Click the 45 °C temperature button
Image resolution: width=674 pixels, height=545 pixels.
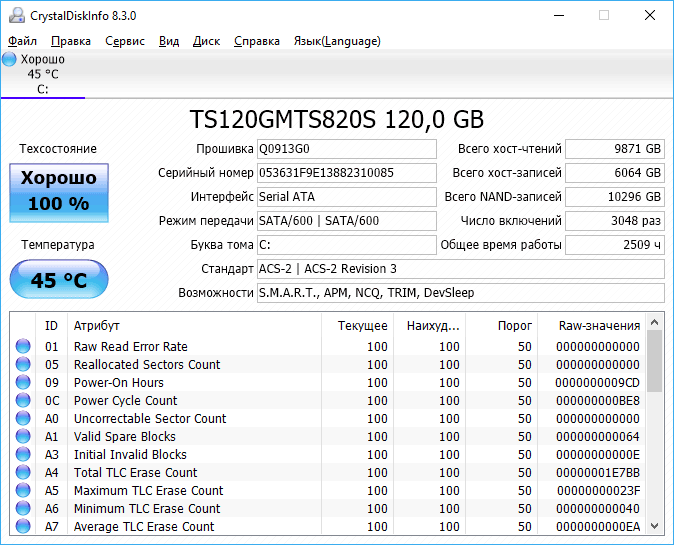click(x=59, y=279)
